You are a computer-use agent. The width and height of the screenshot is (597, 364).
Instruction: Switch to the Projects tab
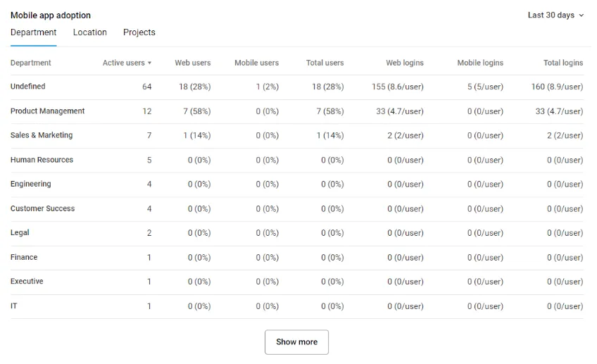tap(139, 32)
